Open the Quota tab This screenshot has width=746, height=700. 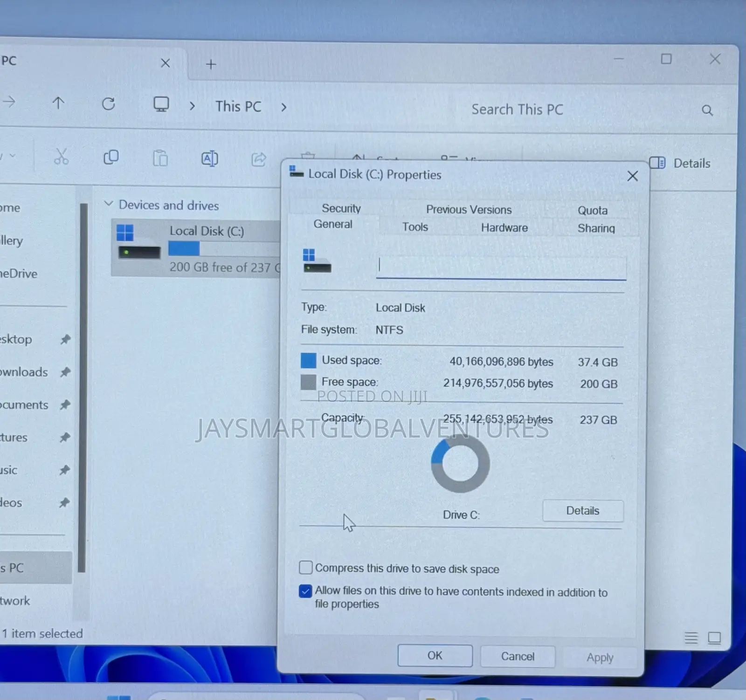(x=593, y=210)
